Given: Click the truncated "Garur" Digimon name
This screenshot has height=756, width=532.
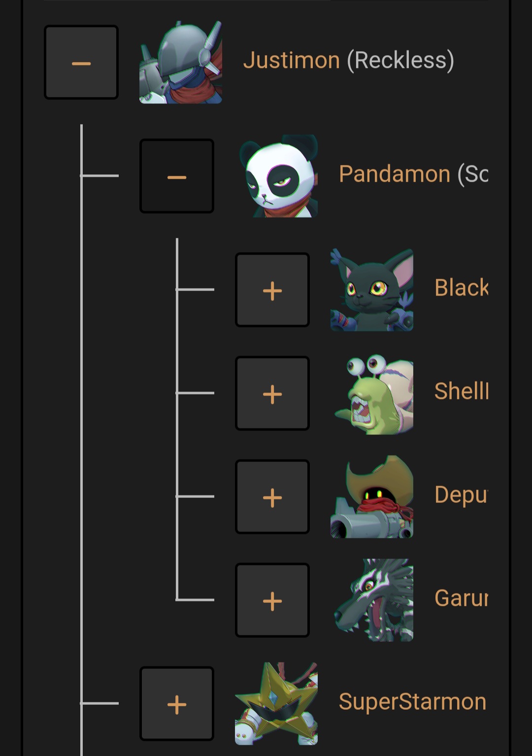Looking at the screenshot, I should coord(461,598).
